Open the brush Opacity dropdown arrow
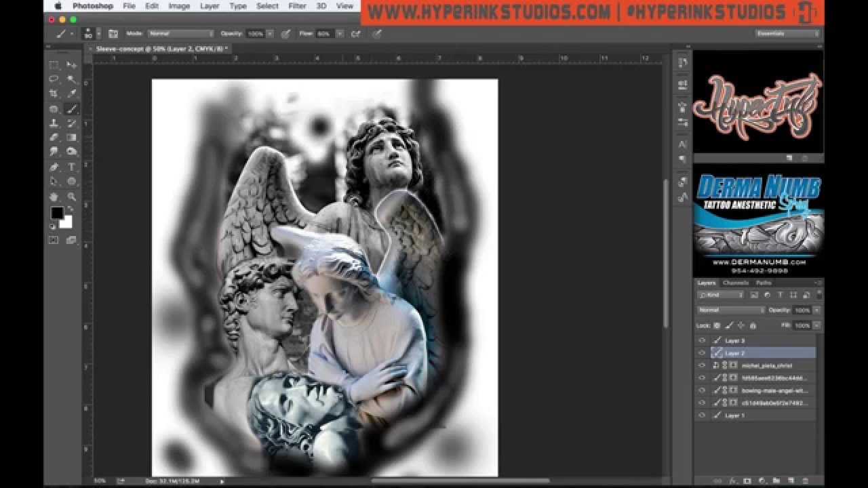The height and width of the screenshot is (488, 868). click(x=270, y=33)
